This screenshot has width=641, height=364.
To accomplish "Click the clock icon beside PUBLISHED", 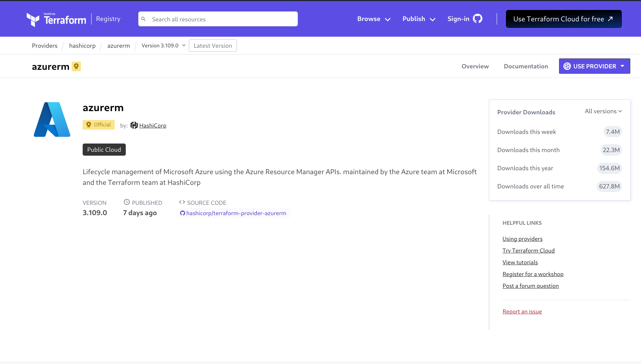I will click(127, 202).
